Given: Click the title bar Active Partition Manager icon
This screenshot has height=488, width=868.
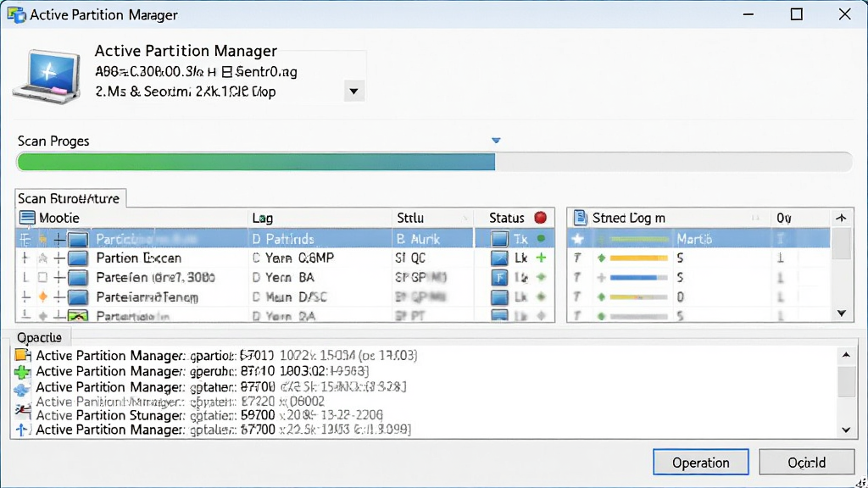Looking at the screenshot, I should pos(17,14).
